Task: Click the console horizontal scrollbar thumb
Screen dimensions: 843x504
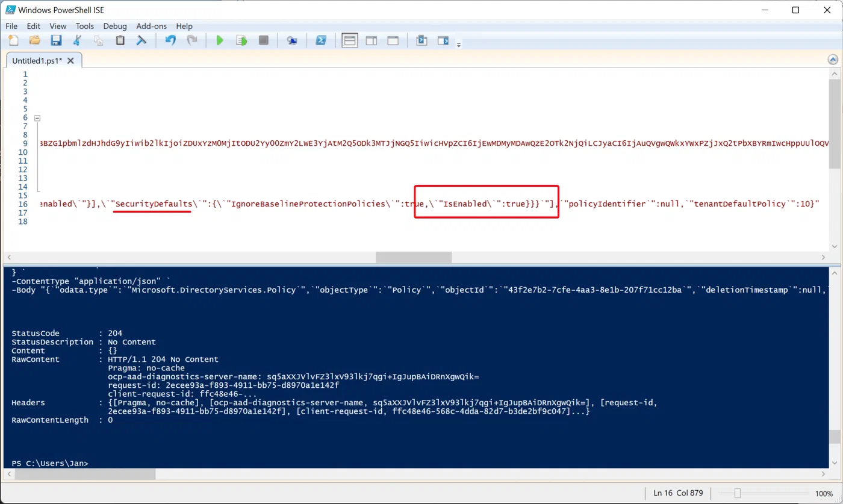Action: click(86, 474)
